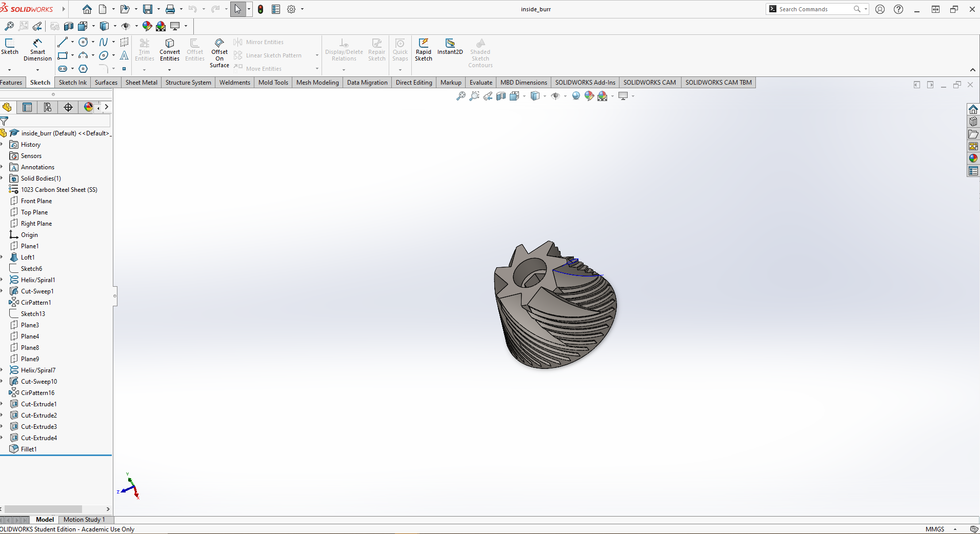Viewport: 980px width, 534px height.
Task: Click the Home icon in the title toolbar
Action: pyautogui.click(x=87, y=9)
